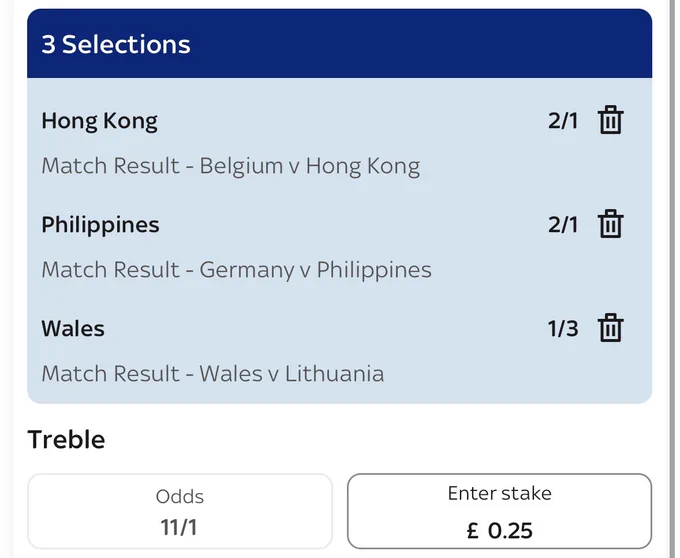This screenshot has width=680, height=558.
Task: Click the trash icon beside Wales 1/3
Action: tap(611, 328)
